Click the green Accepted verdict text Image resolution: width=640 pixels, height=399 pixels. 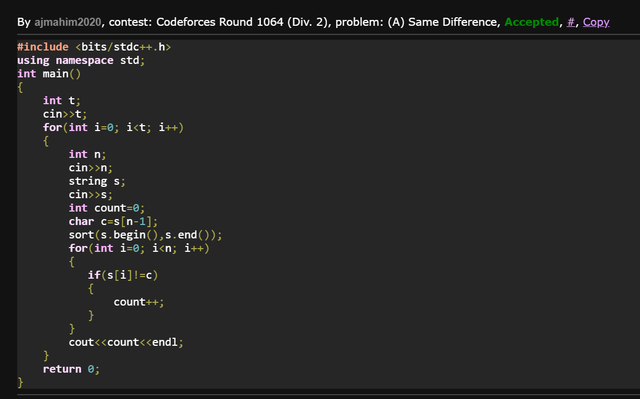click(x=531, y=22)
